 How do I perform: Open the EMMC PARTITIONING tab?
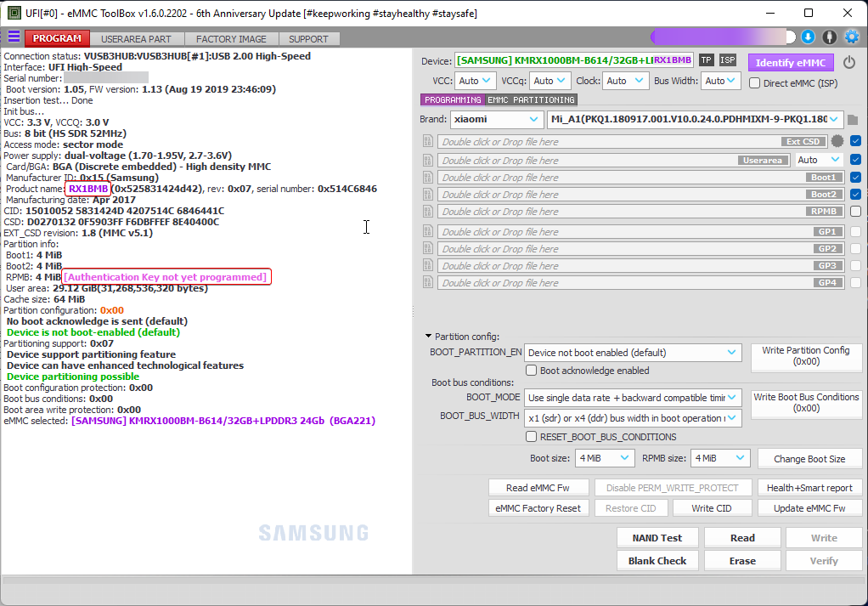coord(531,100)
